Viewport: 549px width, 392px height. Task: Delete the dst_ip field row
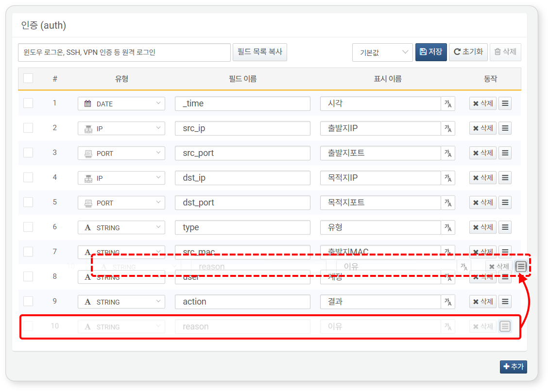(x=483, y=178)
